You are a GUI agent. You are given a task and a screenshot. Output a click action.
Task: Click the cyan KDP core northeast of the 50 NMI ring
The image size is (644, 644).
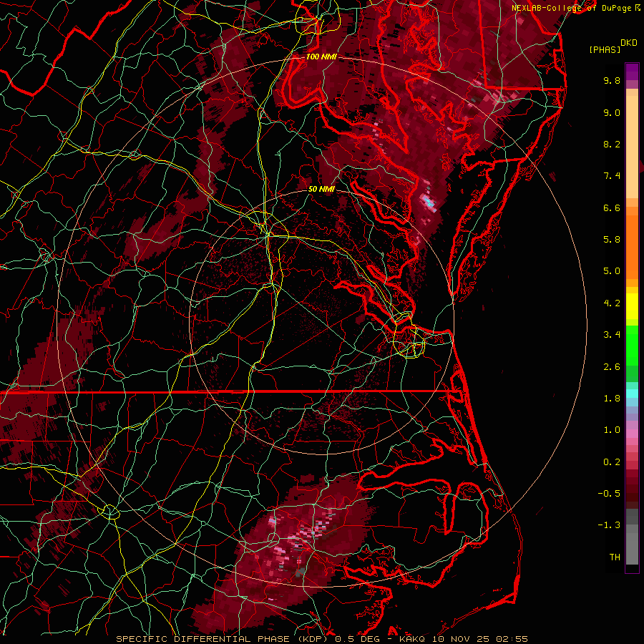[429, 202]
